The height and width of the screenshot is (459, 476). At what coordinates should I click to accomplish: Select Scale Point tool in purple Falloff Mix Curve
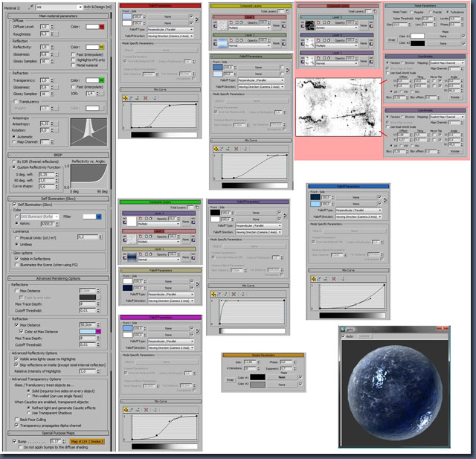point(219,294)
